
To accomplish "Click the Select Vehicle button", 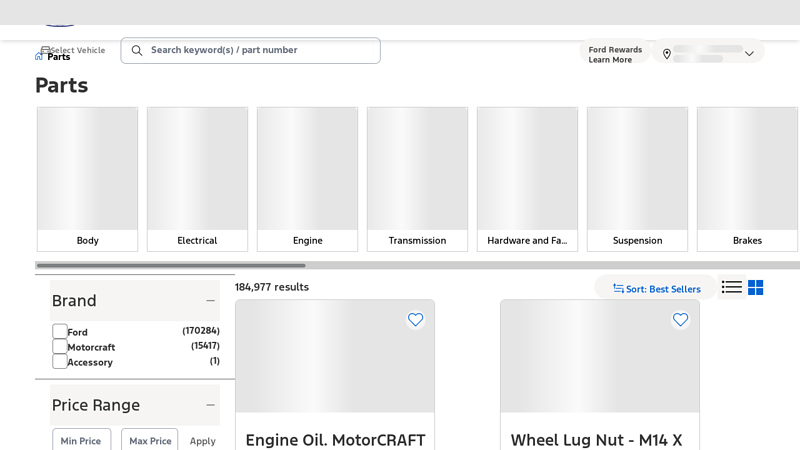I will pyautogui.click(x=73, y=50).
